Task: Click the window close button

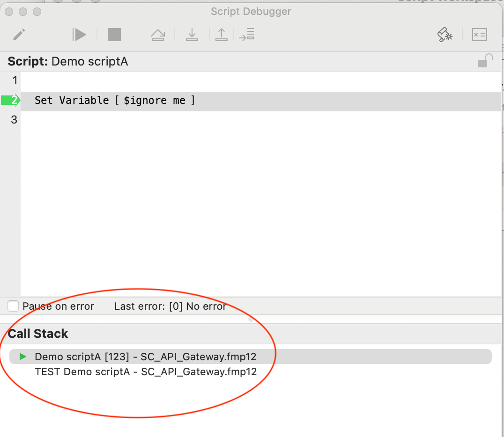Action: (9, 12)
